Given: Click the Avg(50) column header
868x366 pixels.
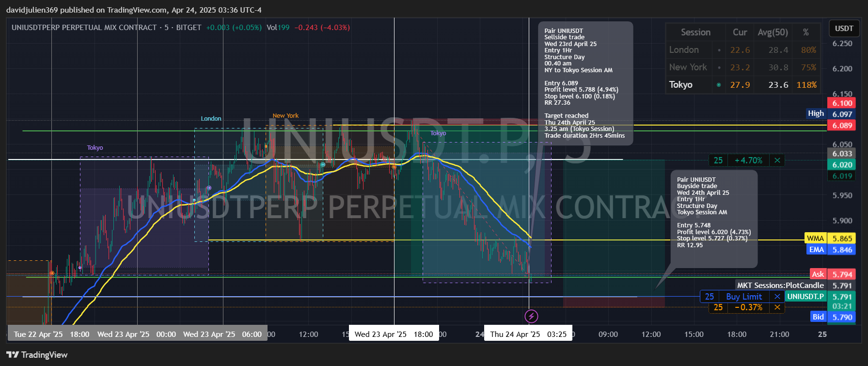Looking at the screenshot, I should tap(773, 32).
